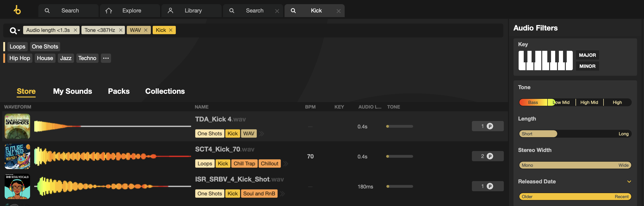Sort by NAME column header
The image size is (644, 206).
(201, 107)
